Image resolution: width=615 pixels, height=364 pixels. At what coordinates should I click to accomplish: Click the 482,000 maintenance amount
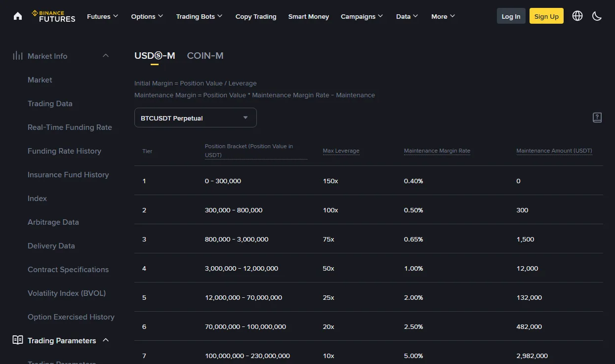(x=529, y=326)
